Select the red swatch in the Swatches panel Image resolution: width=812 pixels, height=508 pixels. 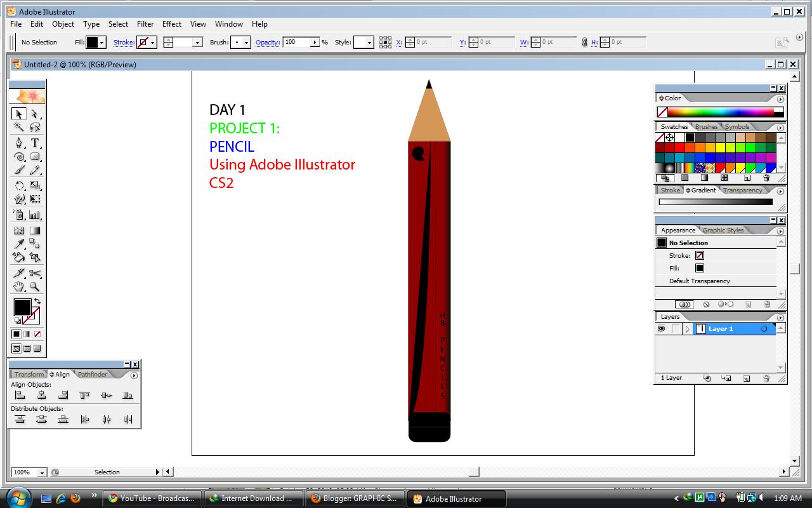[x=679, y=147]
